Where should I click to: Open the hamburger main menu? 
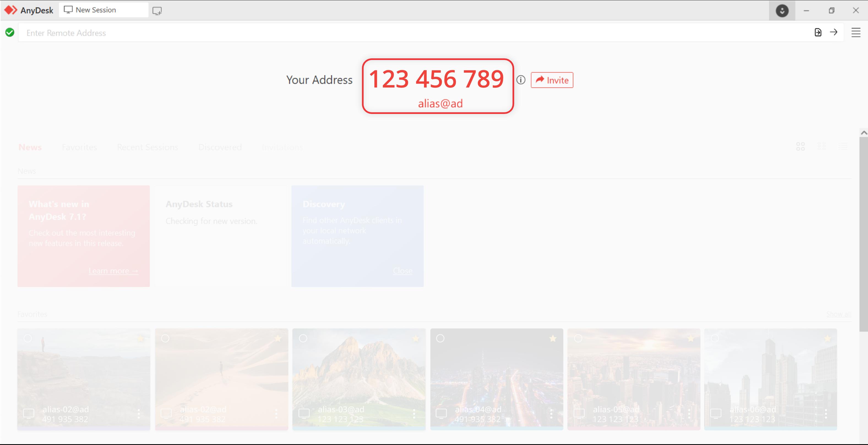pyautogui.click(x=856, y=33)
